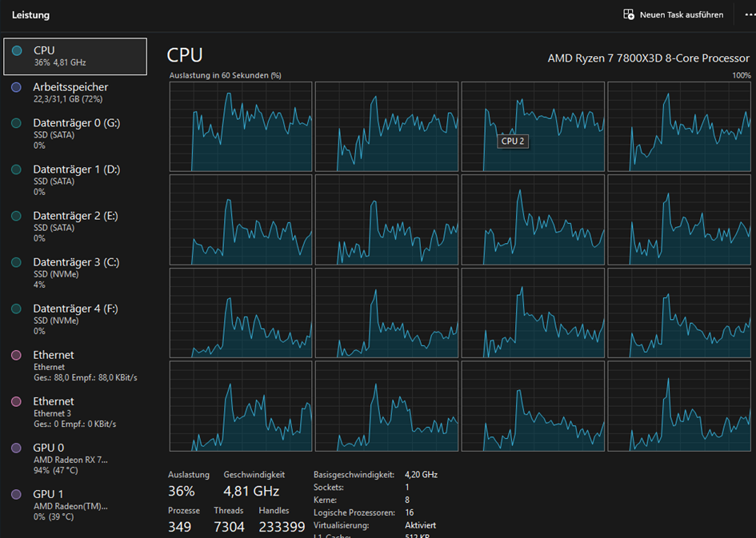Image resolution: width=756 pixels, height=538 pixels.
Task: Click the Arbeitsspeicher circle icon
Action: [16, 87]
